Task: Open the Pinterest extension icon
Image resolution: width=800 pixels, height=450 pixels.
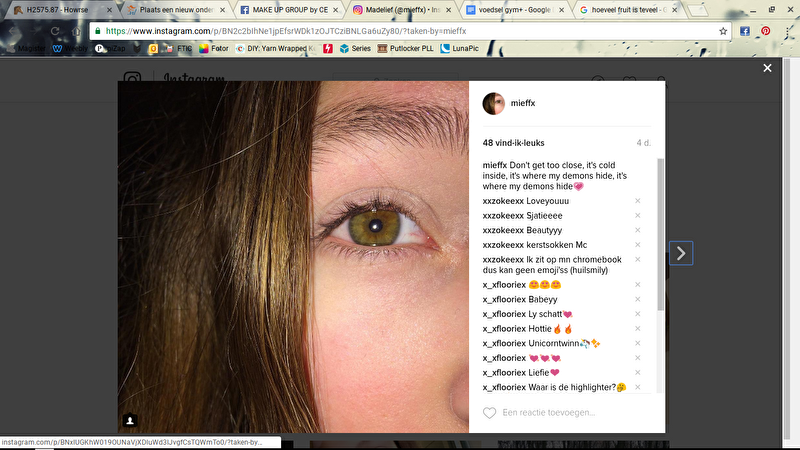Action: (x=765, y=31)
